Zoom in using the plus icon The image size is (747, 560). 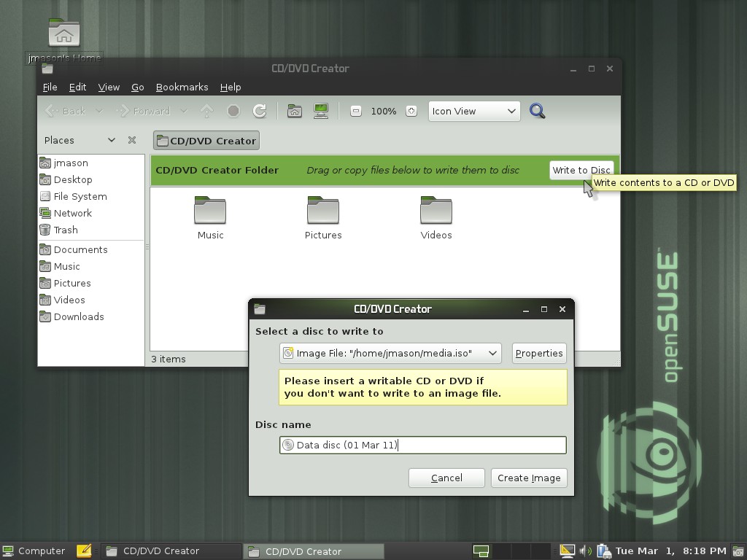pos(411,111)
